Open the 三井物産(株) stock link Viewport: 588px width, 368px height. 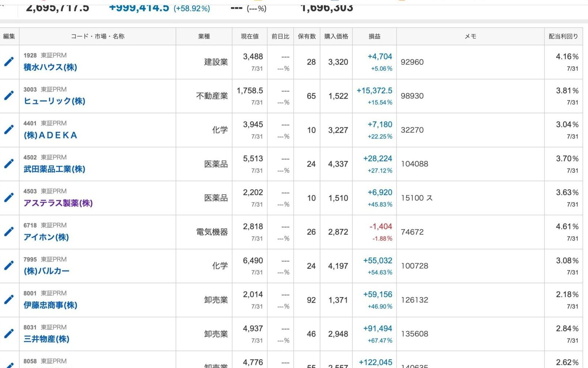tap(46, 339)
